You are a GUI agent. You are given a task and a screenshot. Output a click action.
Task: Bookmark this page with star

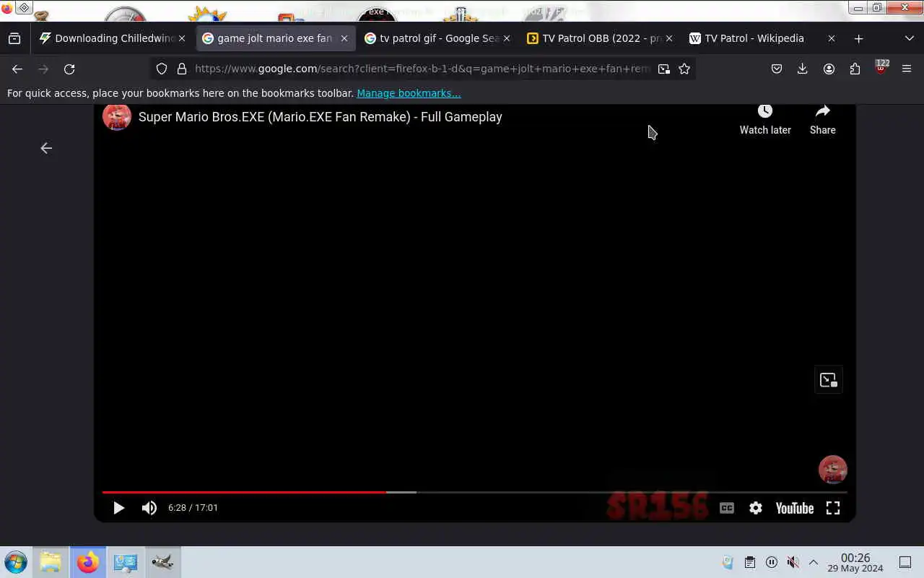click(x=684, y=69)
